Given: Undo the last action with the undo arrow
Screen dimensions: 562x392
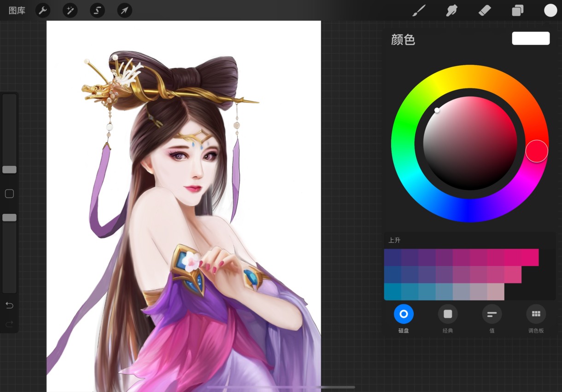Looking at the screenshot, I should pos(9,306).
